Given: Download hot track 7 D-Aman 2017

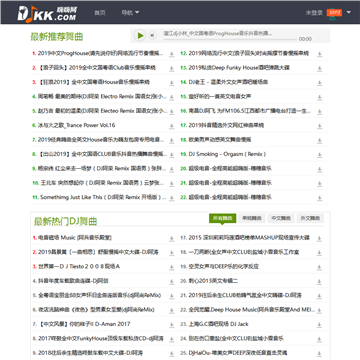Looking at the screenshot, I should [172, 325].
